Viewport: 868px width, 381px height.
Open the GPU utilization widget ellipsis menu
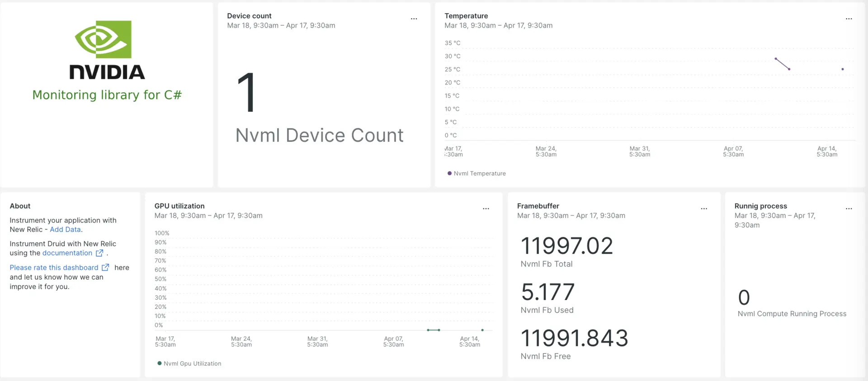(x=486, y=209)
